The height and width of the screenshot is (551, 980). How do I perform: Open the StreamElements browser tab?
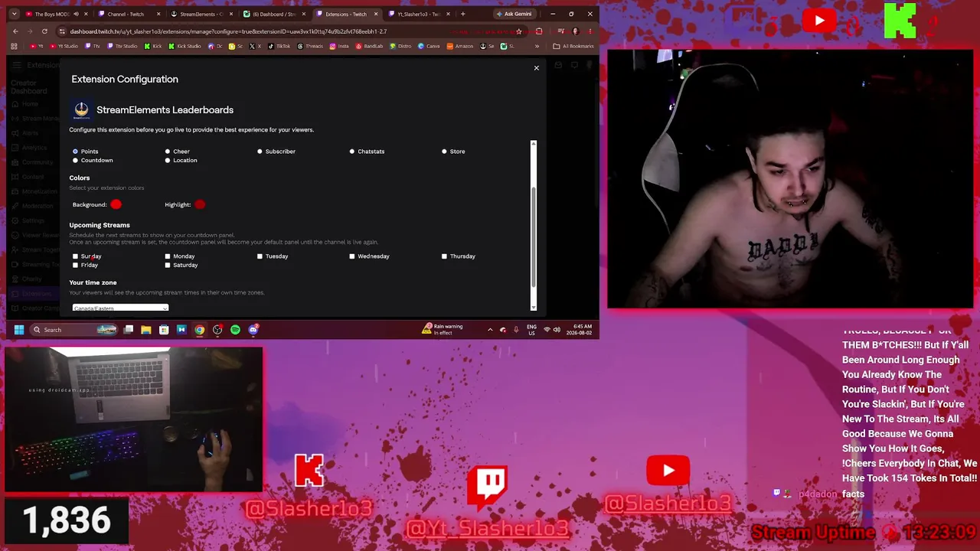pyautogui.click(x=201, y=14)
